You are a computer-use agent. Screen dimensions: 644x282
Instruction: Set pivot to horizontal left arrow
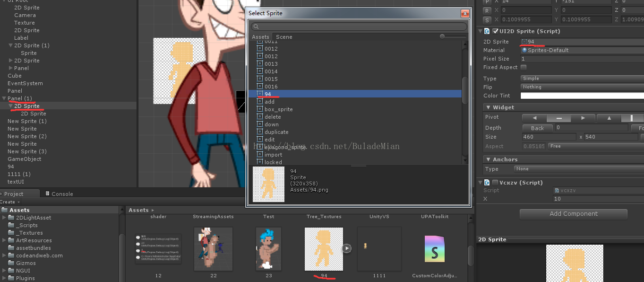click(534, 118)
